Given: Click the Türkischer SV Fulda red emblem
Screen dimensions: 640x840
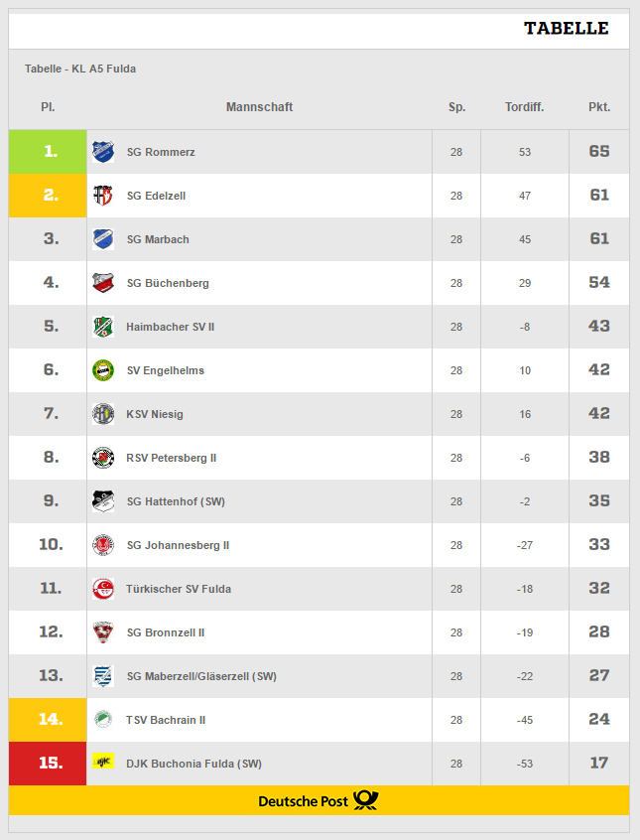Looking at the screenshot, I should click(x=103, y=589).
